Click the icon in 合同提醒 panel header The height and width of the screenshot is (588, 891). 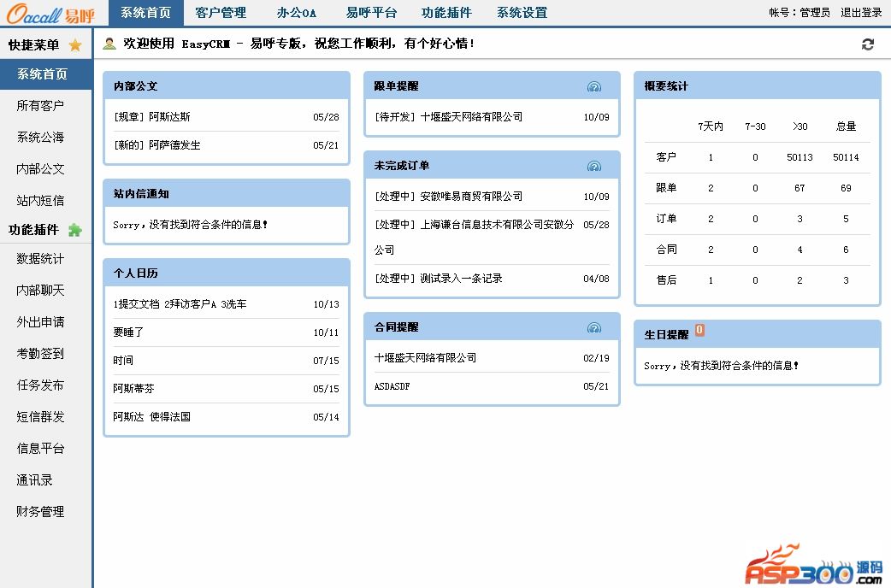tap(594, 327)
